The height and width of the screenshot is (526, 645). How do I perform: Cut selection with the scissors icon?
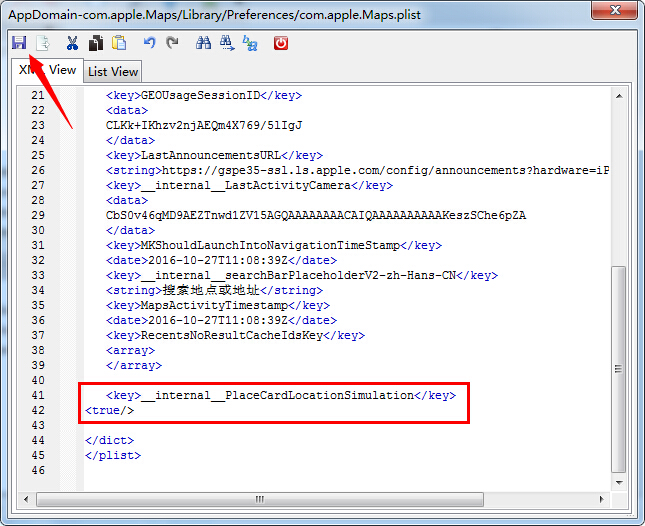coord(72,43)
